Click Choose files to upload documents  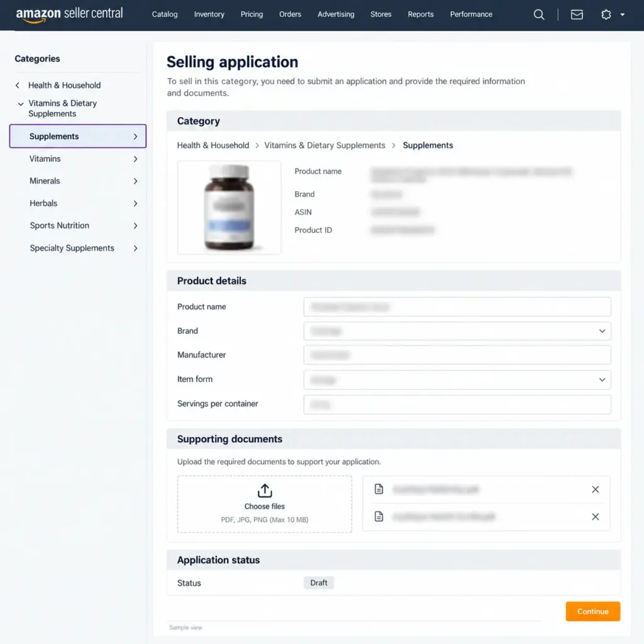265,506
